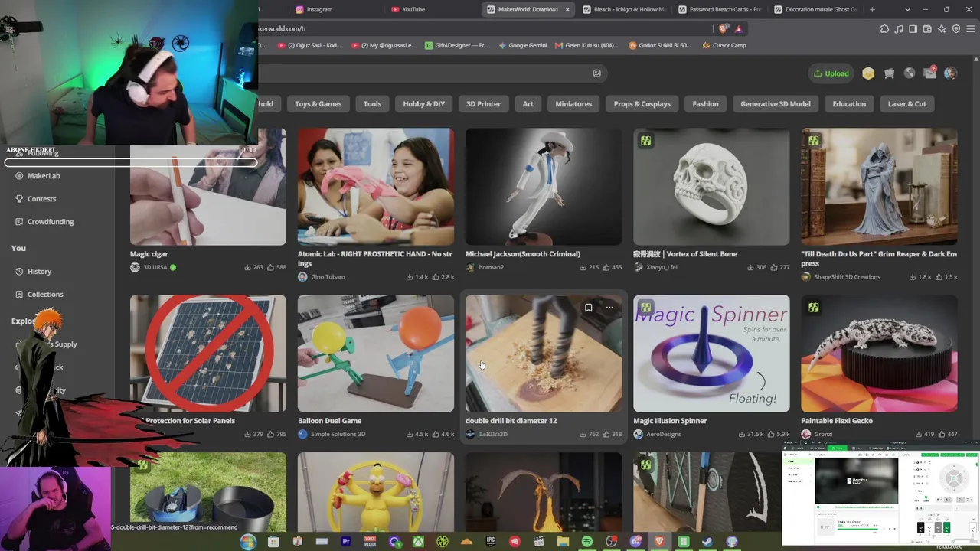Open Collections in the sidebar
This screenshot has height=551, width=980.
pos(45,295)
